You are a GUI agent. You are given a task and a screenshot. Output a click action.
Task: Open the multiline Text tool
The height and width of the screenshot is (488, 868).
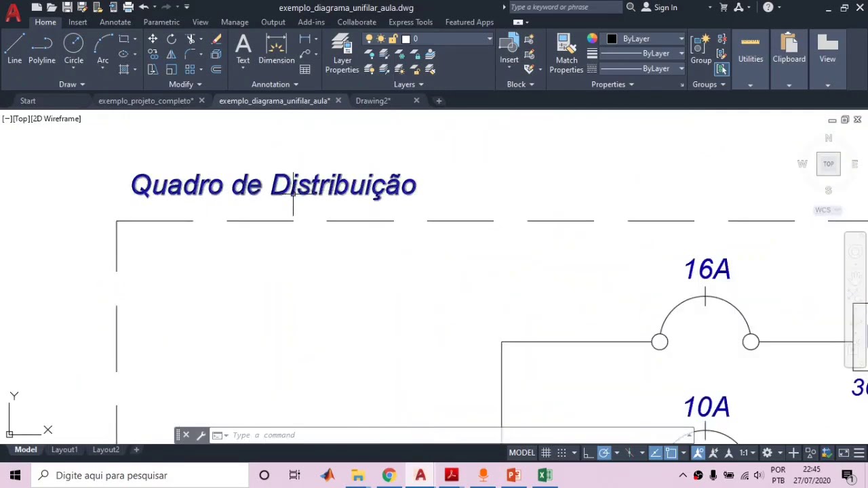243,50
